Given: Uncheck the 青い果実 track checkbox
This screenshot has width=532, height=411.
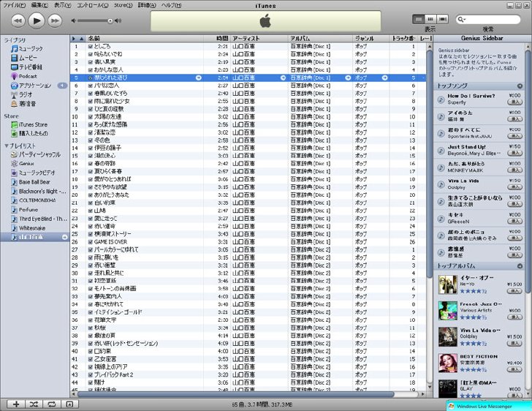Looking at the screenshot, I should coord(91,62).
